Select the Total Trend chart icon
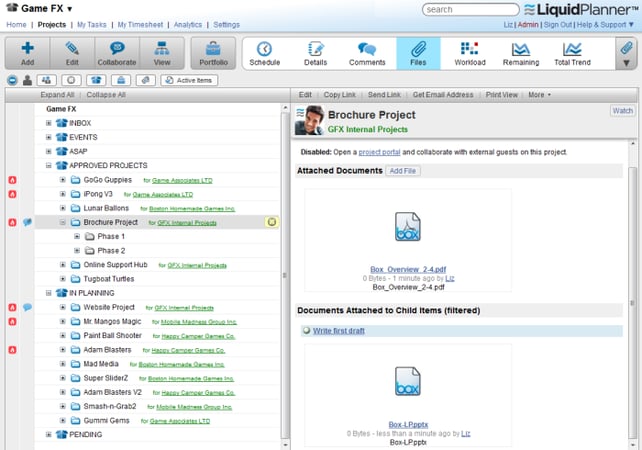Image resolution: width=642 pixels, height=450 pixels. pos(572,49)
